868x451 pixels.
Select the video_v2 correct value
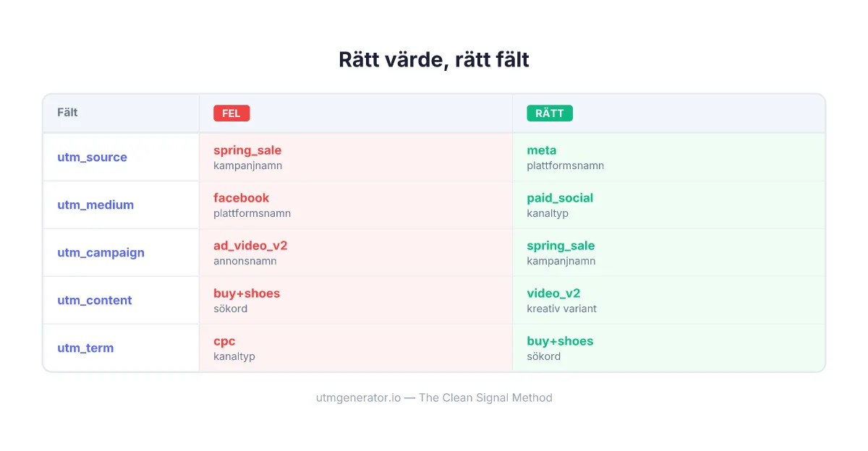[x=553, y=293]
